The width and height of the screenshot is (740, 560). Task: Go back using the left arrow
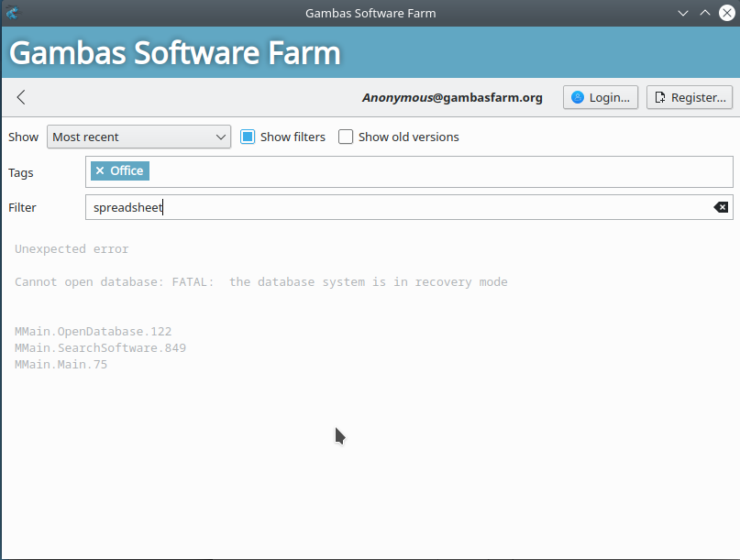(21, 97)
